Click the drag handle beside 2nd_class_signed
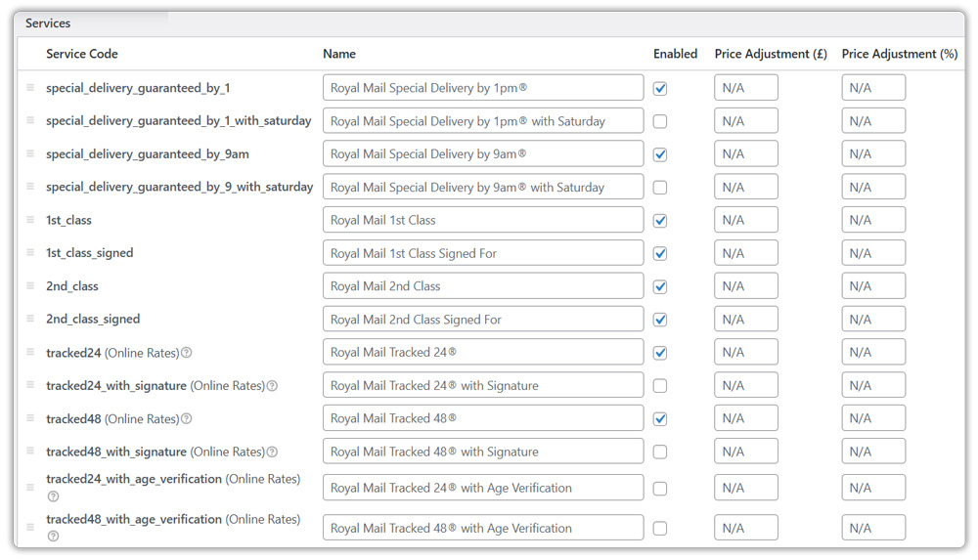Screen dimensions: 978x560 (x=30, y=318)
